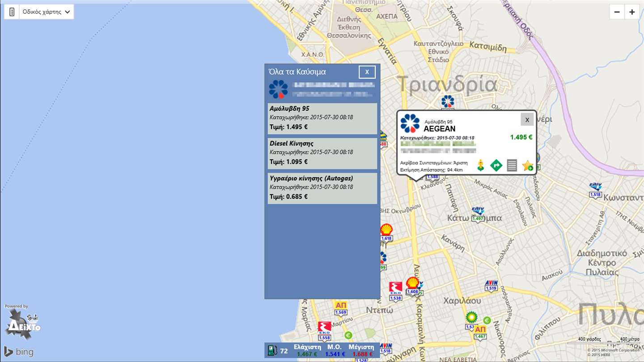Click the green euro marker below EKO 1.558
Screen dimensions: 644x362
point(348,335)
